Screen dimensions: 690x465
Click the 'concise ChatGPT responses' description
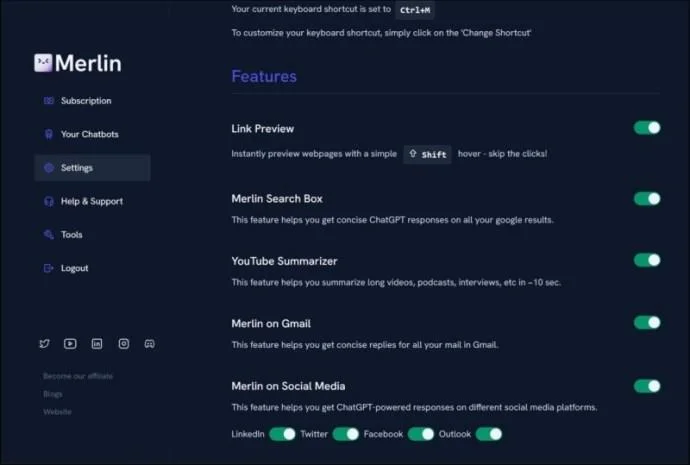[x=393, y=220]
